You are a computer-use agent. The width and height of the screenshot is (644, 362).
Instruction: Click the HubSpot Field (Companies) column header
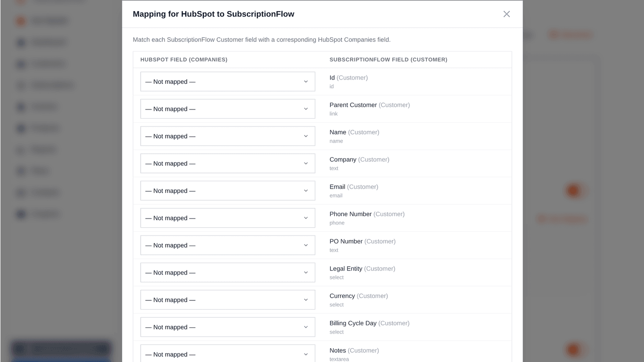click(184, 60)
